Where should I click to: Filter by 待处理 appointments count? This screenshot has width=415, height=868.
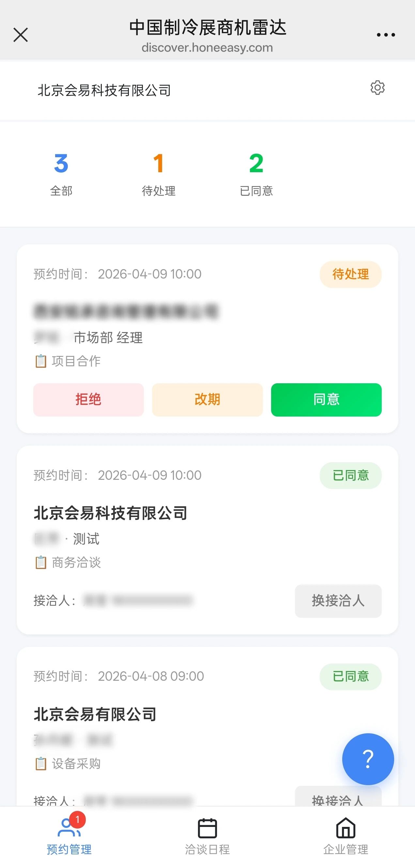[159, 174]
